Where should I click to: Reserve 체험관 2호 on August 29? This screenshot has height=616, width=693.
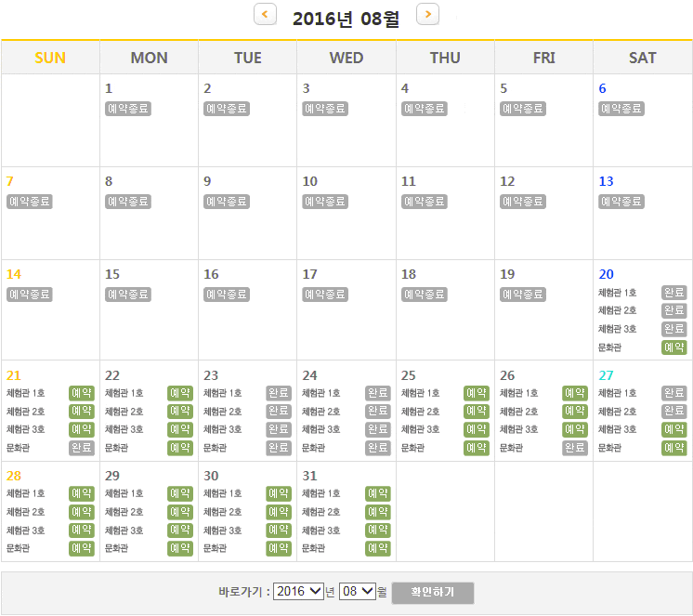pyautogui.click(x=180, y=512)
